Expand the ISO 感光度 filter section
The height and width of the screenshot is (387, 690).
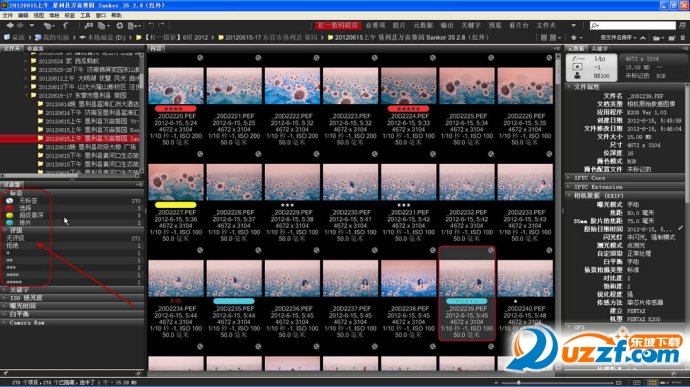point(26,298)
